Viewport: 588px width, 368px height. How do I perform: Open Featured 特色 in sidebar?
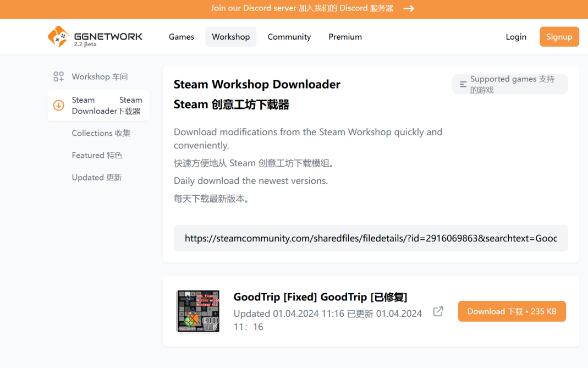click(97, 155)
